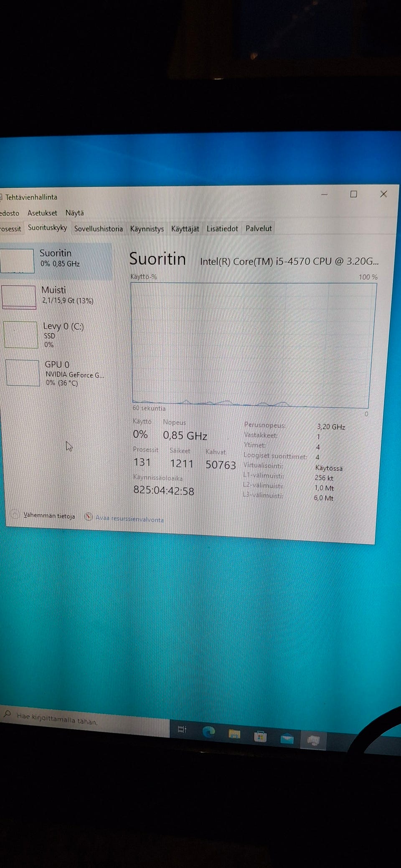
Task: Click the Intel Core i5-4570 CPU name
Action: tap(289, 261)
